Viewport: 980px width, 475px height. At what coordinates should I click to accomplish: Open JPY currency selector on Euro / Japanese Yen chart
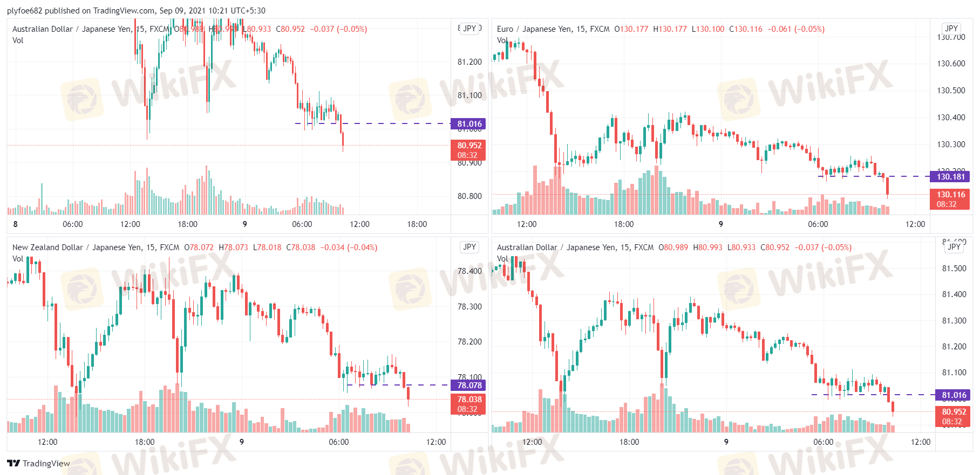951,29
